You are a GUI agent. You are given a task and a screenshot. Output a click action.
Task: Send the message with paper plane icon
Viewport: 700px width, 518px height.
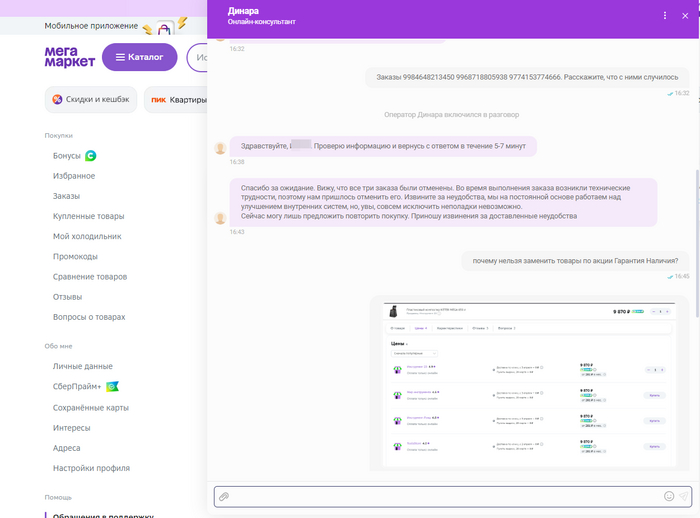[683, 496]
